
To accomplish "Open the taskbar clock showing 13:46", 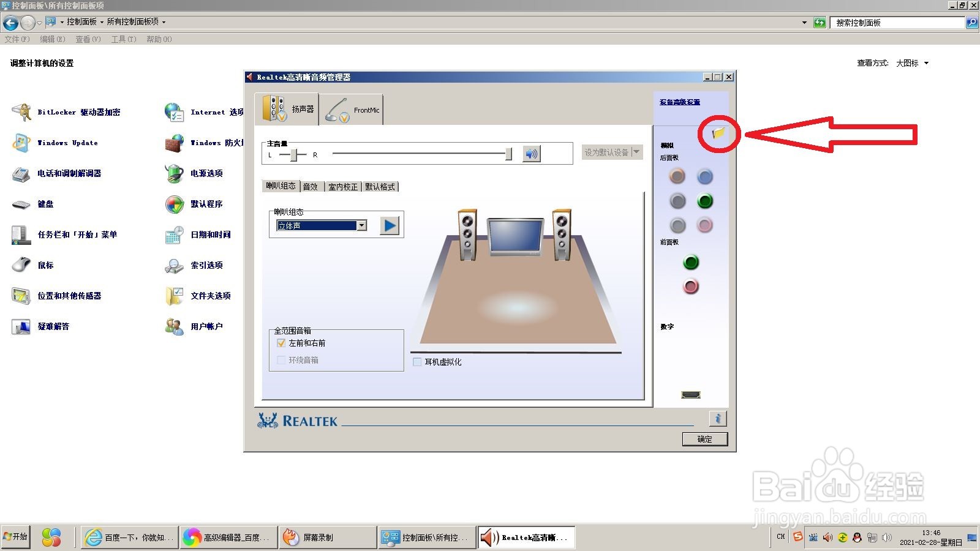I will [x=930, y=538].
